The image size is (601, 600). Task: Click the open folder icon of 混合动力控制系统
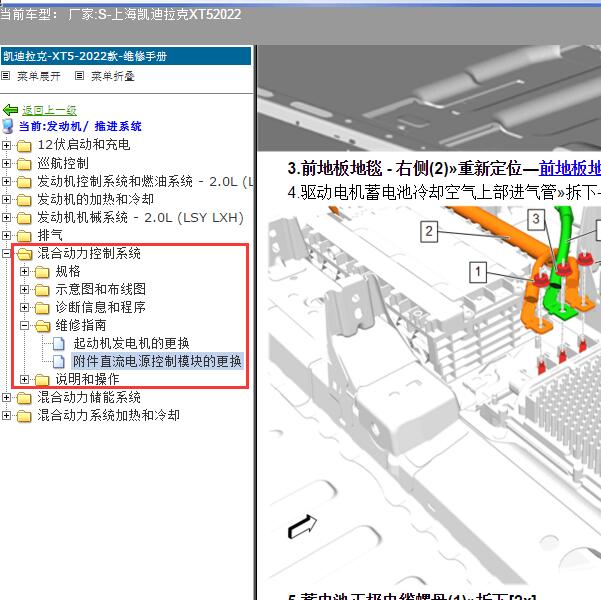tap(25, 254)
